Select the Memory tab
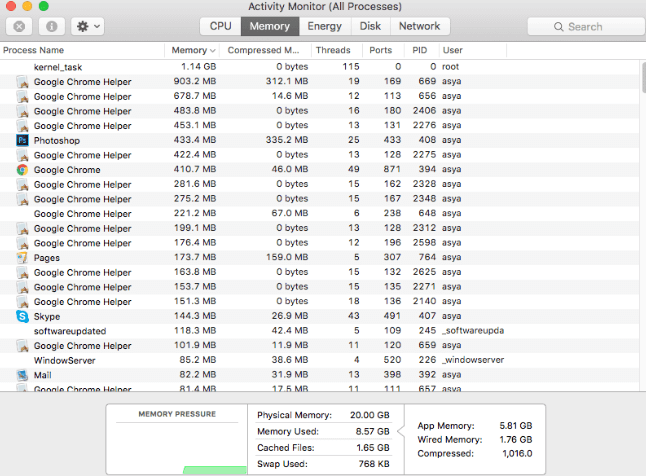The width and height of the screenshot is (646, 476). click(270, 26)
